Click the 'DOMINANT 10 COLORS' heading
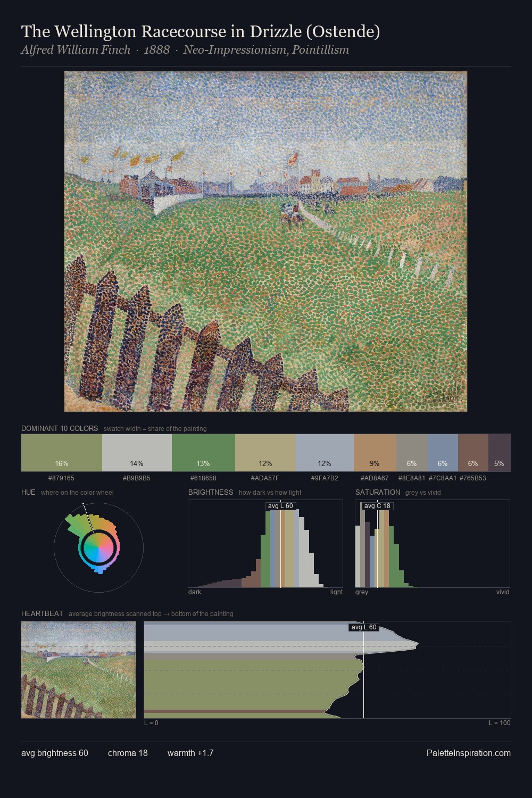 click(x=60, y=428)
